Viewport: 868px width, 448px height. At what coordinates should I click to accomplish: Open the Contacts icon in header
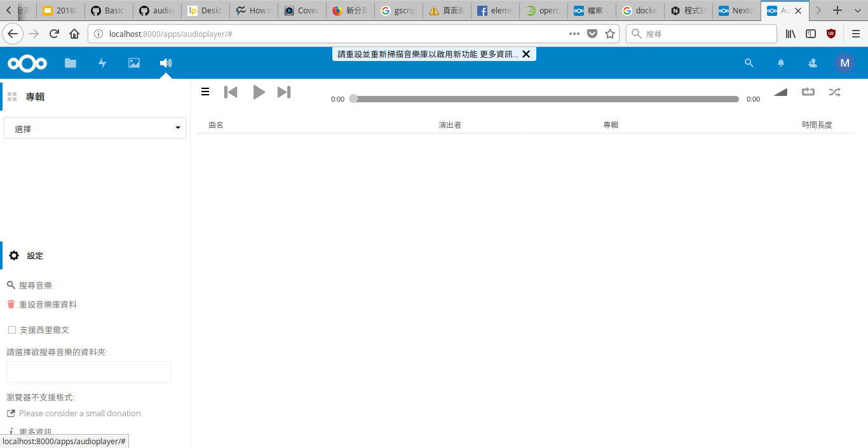(813, 63)
